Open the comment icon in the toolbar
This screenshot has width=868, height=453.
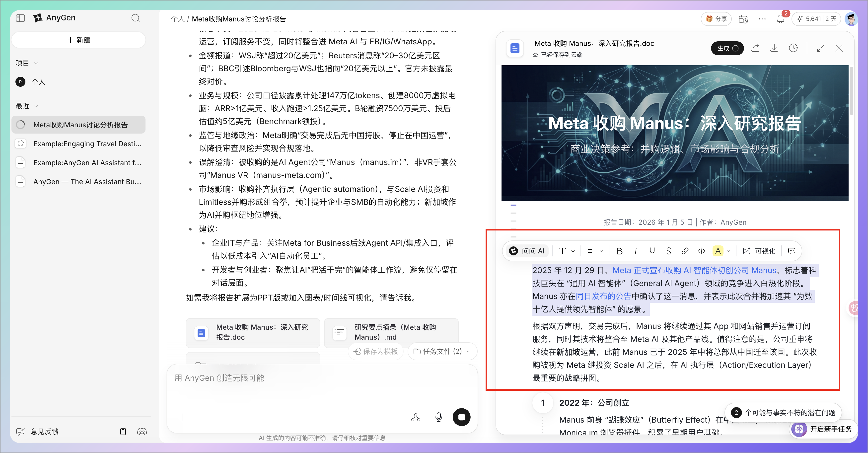(792, 251)
